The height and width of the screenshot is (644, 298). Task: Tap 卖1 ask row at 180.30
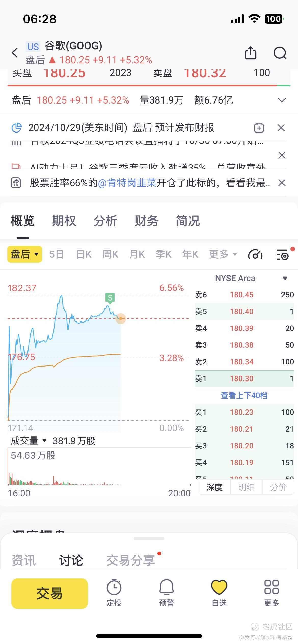point(245,378)
